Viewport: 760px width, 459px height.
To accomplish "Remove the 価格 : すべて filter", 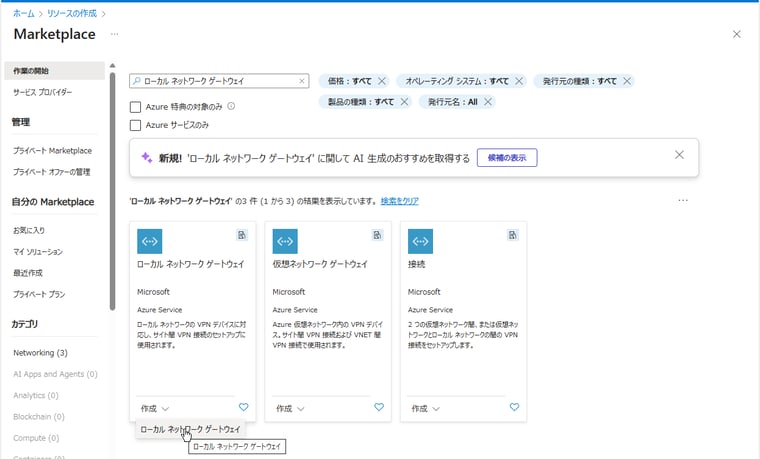I will pyautogui.click(x=382, y=81).
